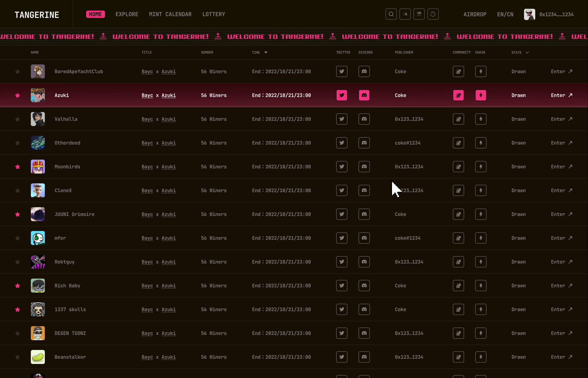Open the BoredApeYachtClub avatar thumbnail
The height and width of the screenshot is (378, 588).
pyautogui.click(x=38, y=71)
